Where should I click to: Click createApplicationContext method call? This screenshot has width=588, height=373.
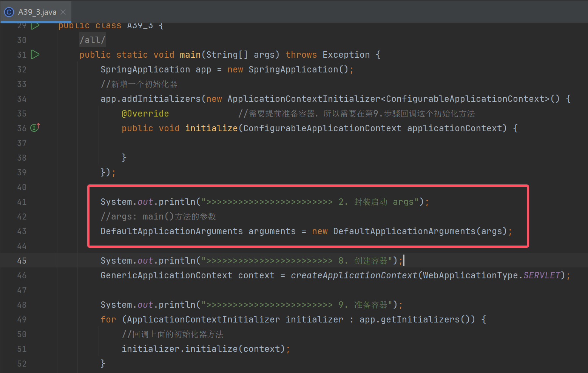354,275
